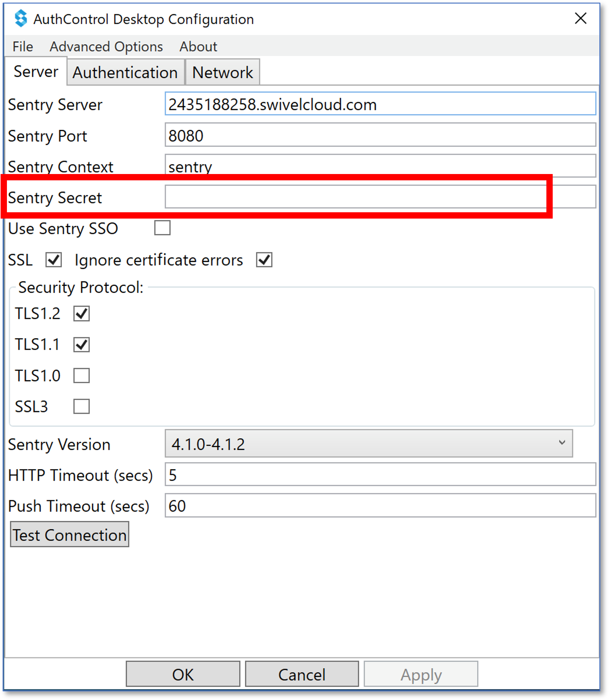Switch to the Network tab
The width and height of the screenshot is (609, 700).
[x=222, y=72]
